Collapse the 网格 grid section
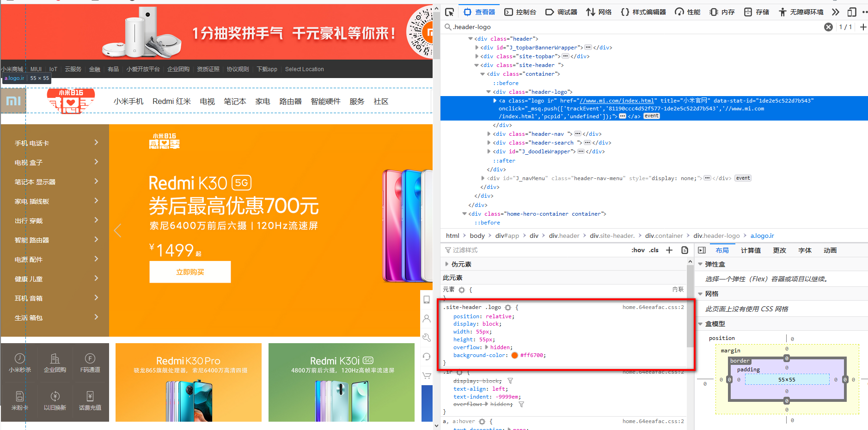The height and width of the screenshot is (430, 868). click(700, 294)
